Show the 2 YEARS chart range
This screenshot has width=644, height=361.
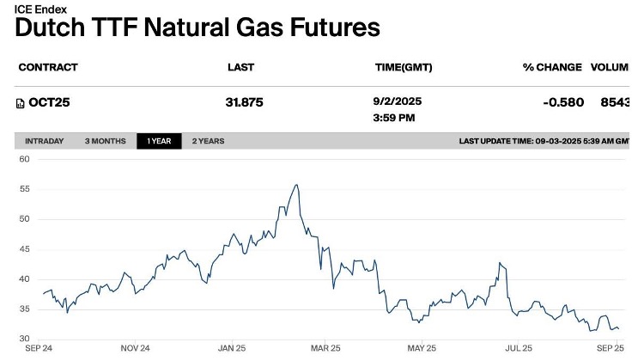pyautogui.click(x=208, y=141)
